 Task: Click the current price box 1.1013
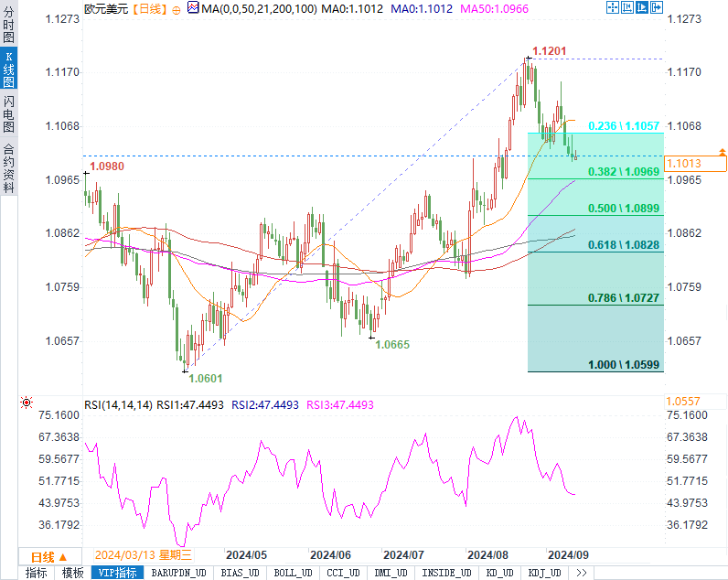pos(695,164)
